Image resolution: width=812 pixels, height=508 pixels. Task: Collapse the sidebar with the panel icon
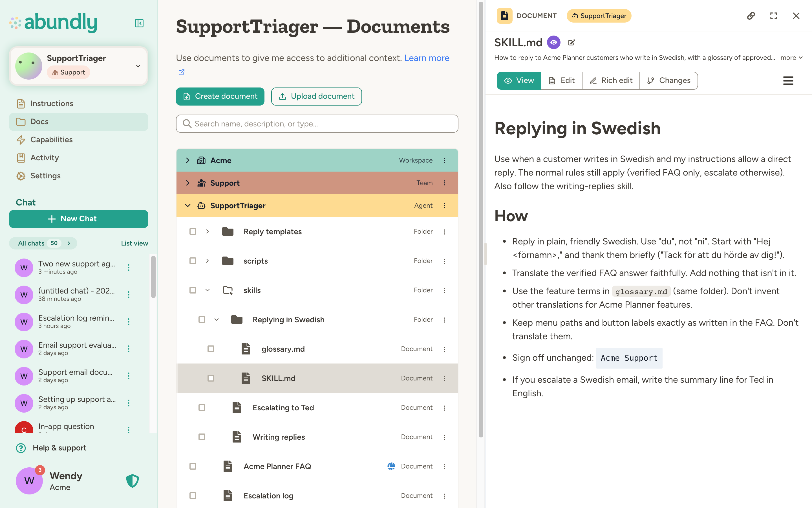tap(139, 23)
